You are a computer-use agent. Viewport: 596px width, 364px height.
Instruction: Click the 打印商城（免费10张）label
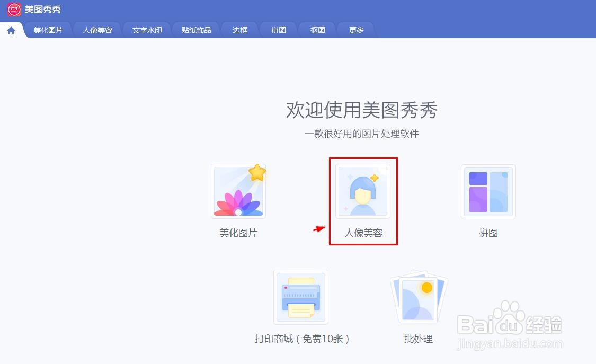[x=302, y=339]
